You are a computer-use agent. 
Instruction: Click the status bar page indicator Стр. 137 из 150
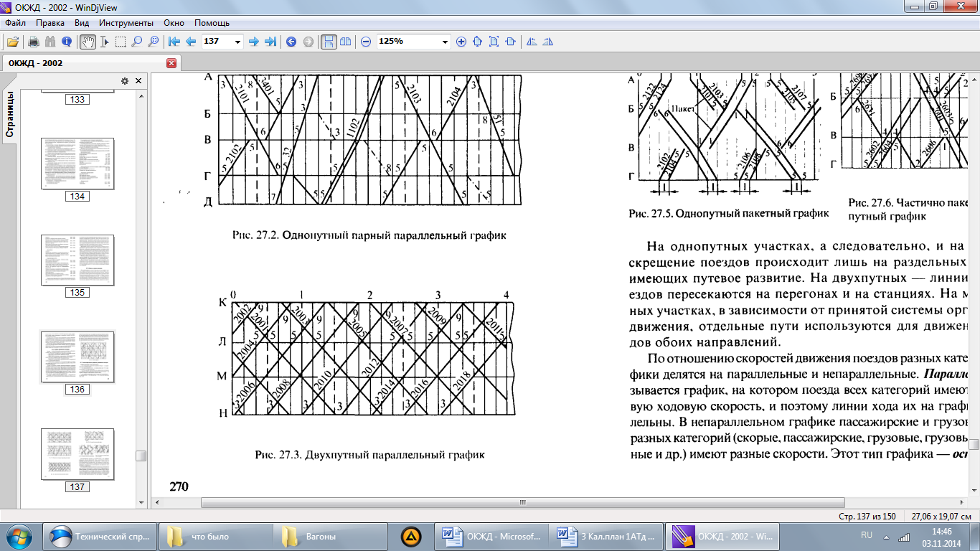point(867,517)
